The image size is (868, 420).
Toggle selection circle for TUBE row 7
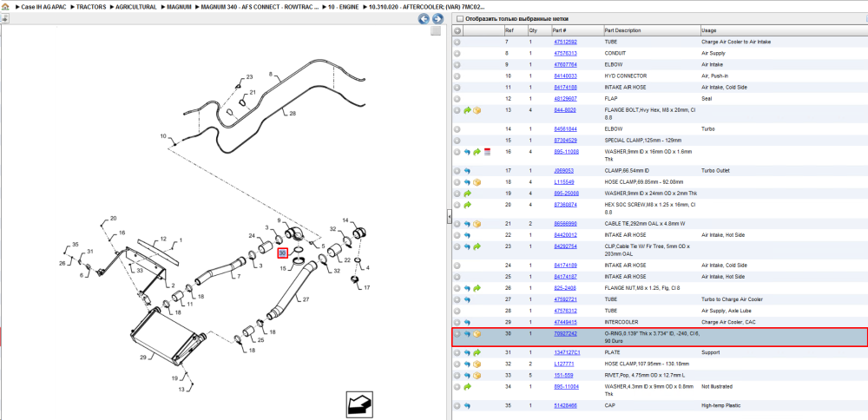click(457, 42)
